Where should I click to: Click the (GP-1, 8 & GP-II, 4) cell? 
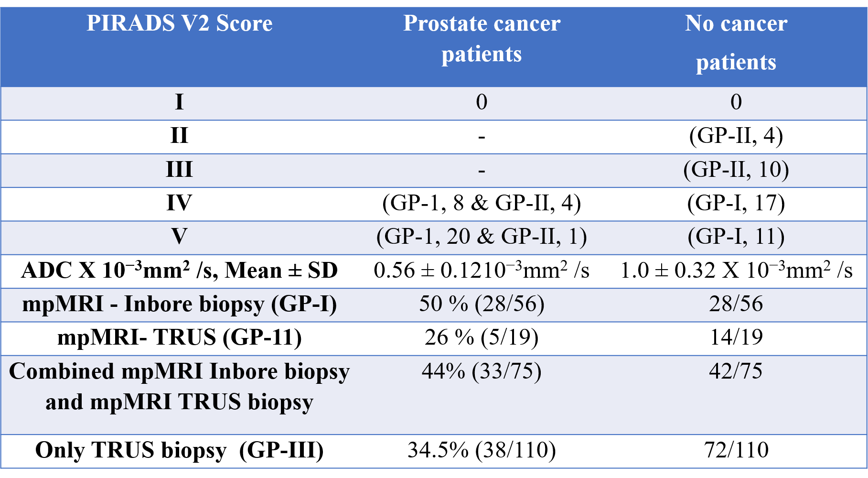point(482,203)
